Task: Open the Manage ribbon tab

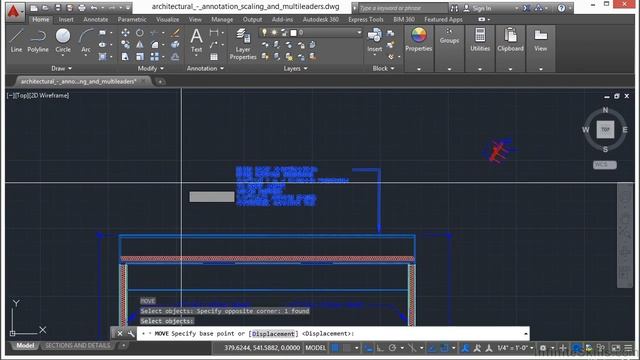Action: click(x=222, y=19)
